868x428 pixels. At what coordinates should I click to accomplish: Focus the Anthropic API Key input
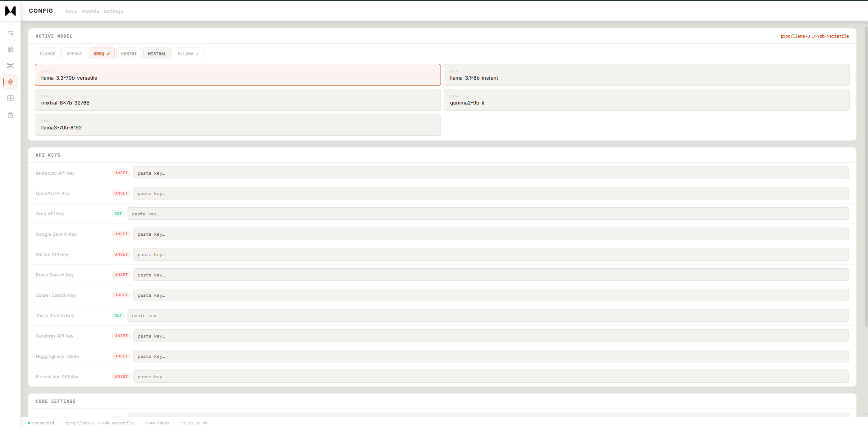491,173
